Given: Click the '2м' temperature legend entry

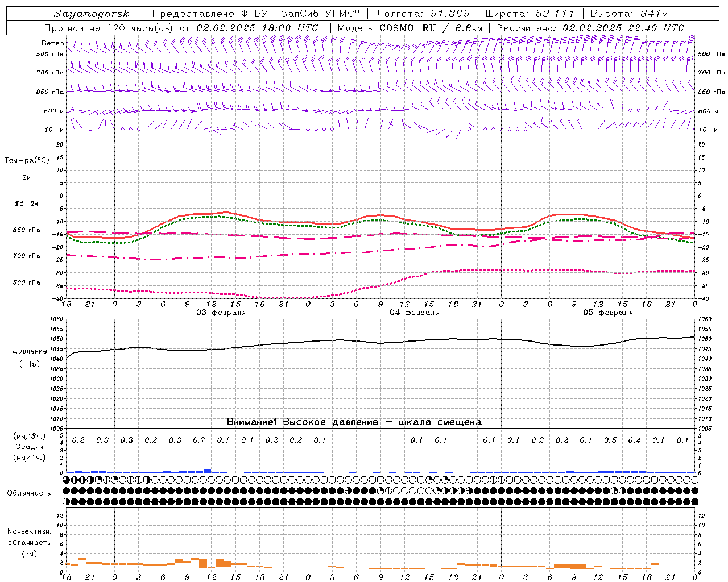Looking at the screenshot, I should [x=27, y=177].
